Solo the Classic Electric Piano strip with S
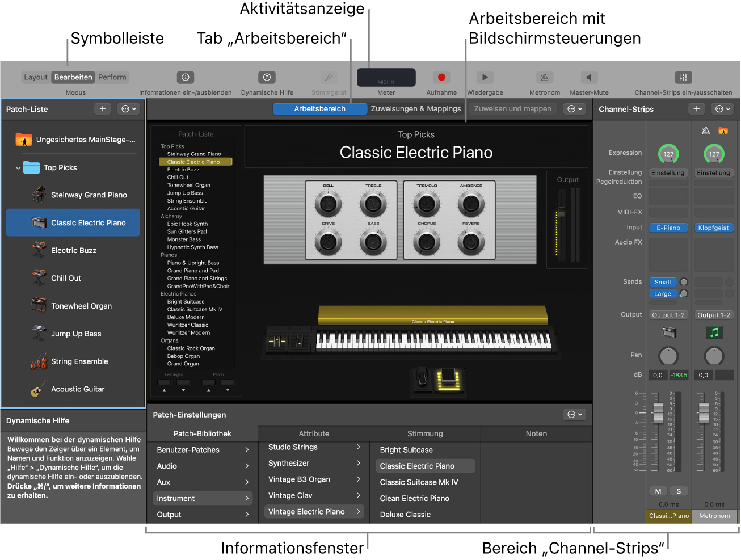Viewport: 741px width, 560px height. (679, 491)
